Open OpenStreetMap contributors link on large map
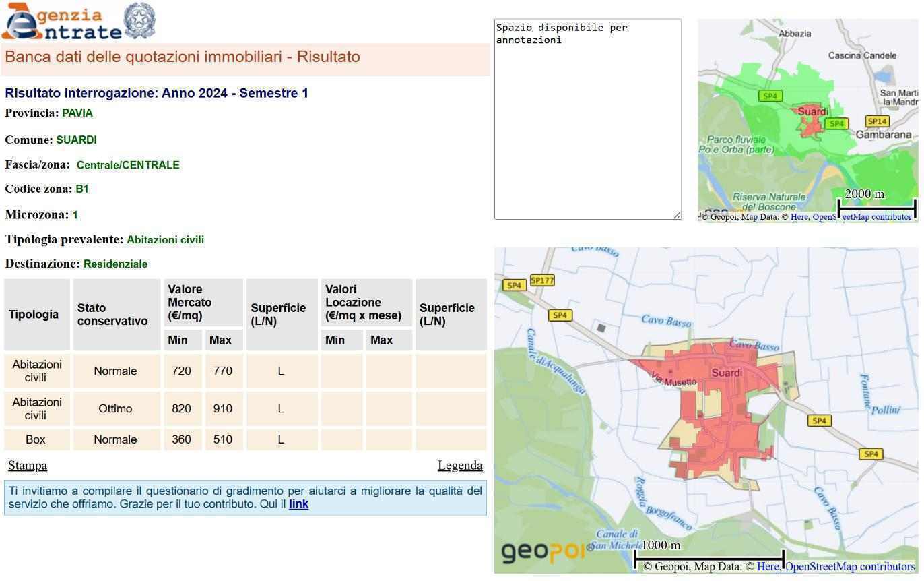The width and height of the screenshot is (924, 581). pyautogui.click(x=850, y=567)
